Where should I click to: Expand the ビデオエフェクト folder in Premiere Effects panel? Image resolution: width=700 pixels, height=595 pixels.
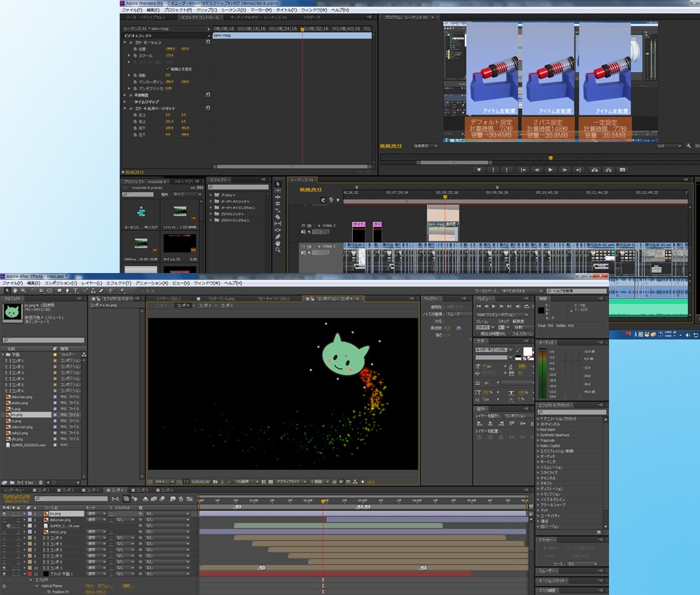tap(211, 213)
